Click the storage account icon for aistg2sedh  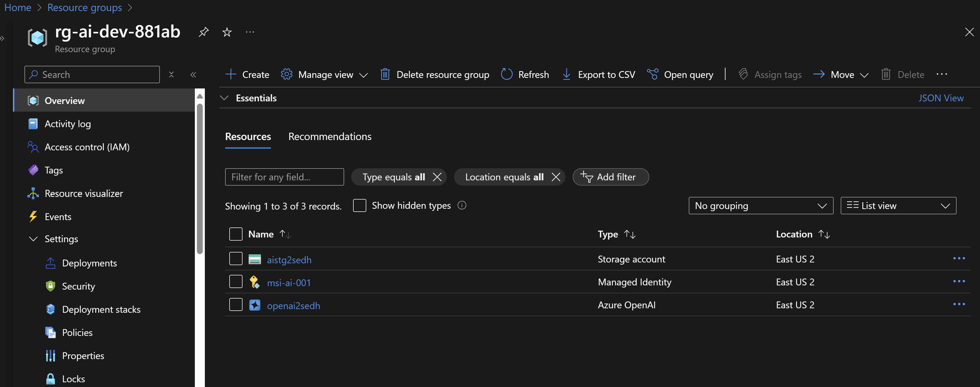click(x=255, y=259)
